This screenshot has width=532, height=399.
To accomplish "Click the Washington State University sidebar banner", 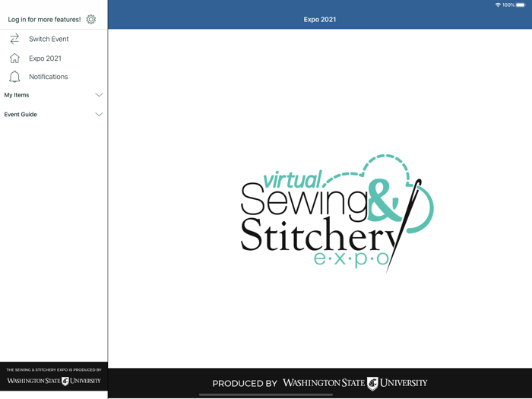I will (x=54, y=376).
